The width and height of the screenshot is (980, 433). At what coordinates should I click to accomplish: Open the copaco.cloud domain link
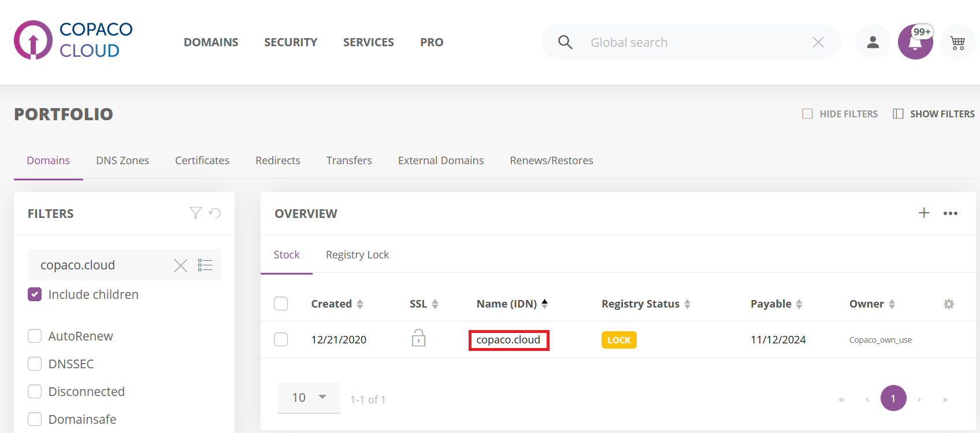click(x=508, y=340)
